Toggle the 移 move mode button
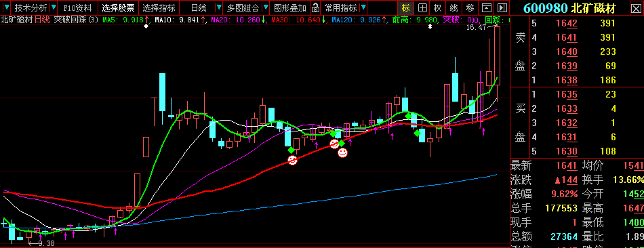644x248 pixels. pos(470,7)
